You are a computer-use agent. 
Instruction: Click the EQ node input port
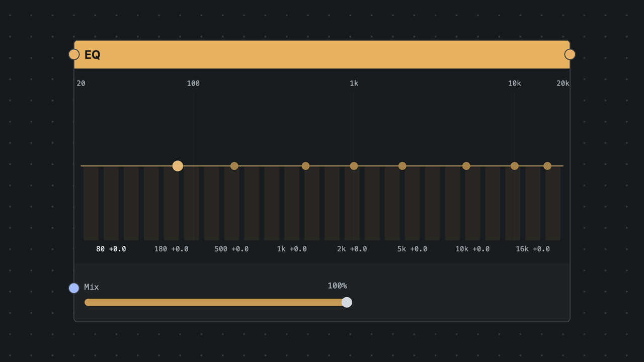pyautogui.click(x=74, y=54)
